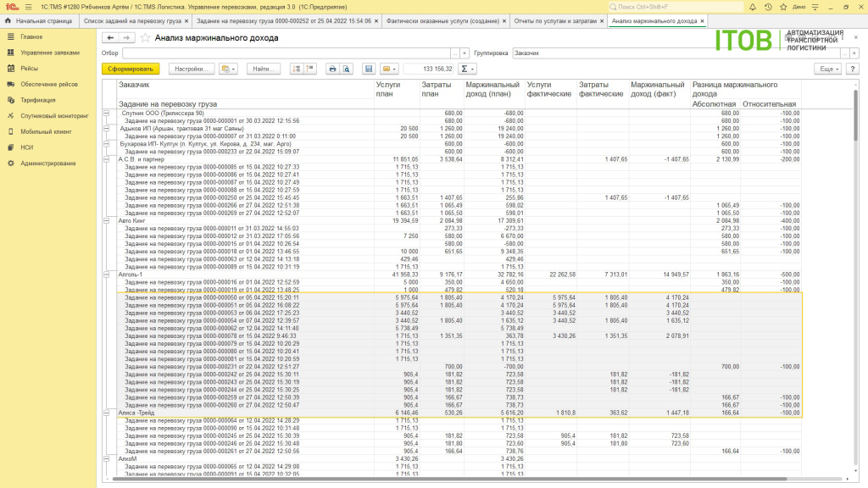Send report by email envelope icon
Screen dimensions: 868x488
388,69
